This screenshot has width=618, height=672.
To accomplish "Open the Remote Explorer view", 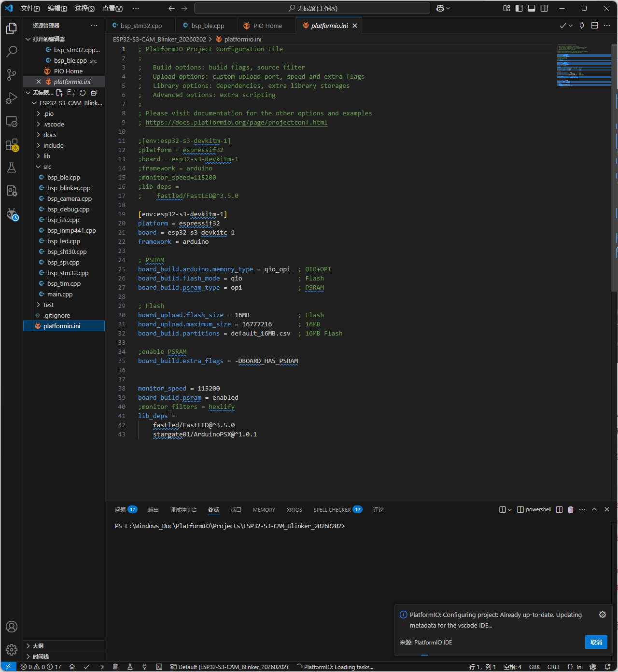I will (12, 121).
